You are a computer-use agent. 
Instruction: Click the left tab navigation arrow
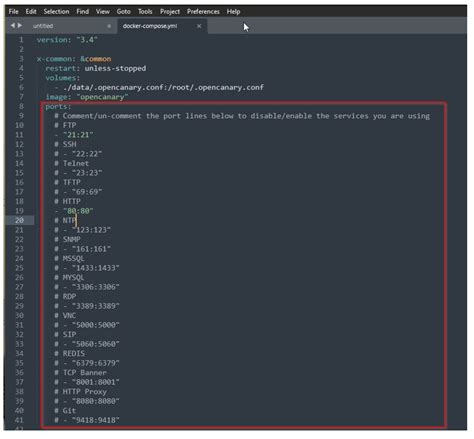pos(12,25)
